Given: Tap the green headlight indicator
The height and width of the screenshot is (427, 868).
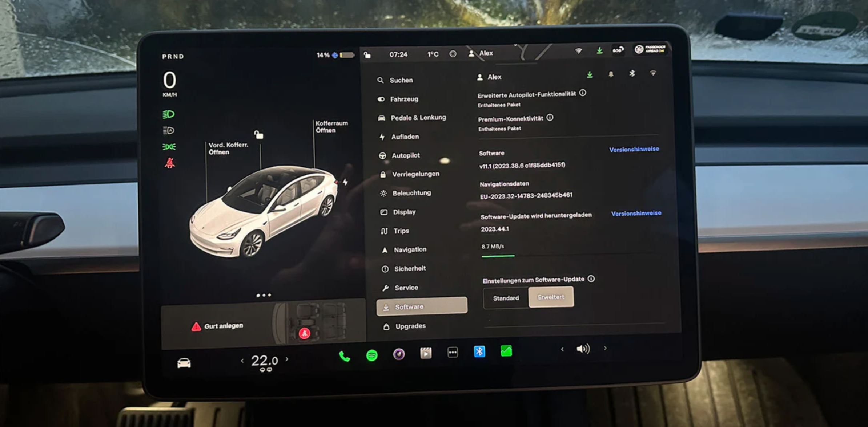Looking at the screenshot, I should click(x=168, y=114).
